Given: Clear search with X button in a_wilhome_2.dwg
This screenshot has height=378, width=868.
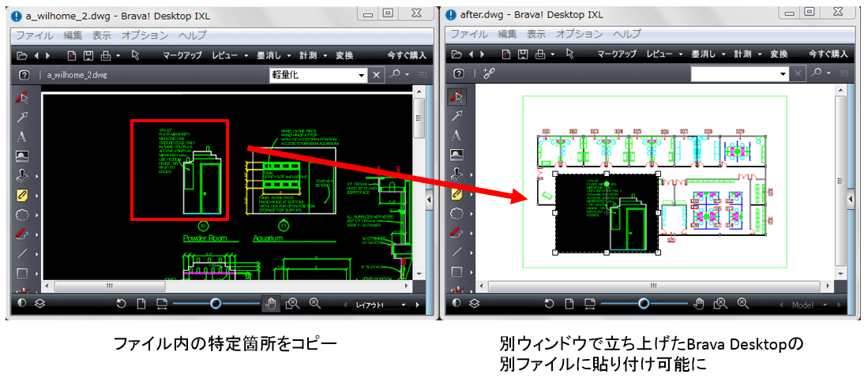Looking at the screenshot, I should point(376,75).
